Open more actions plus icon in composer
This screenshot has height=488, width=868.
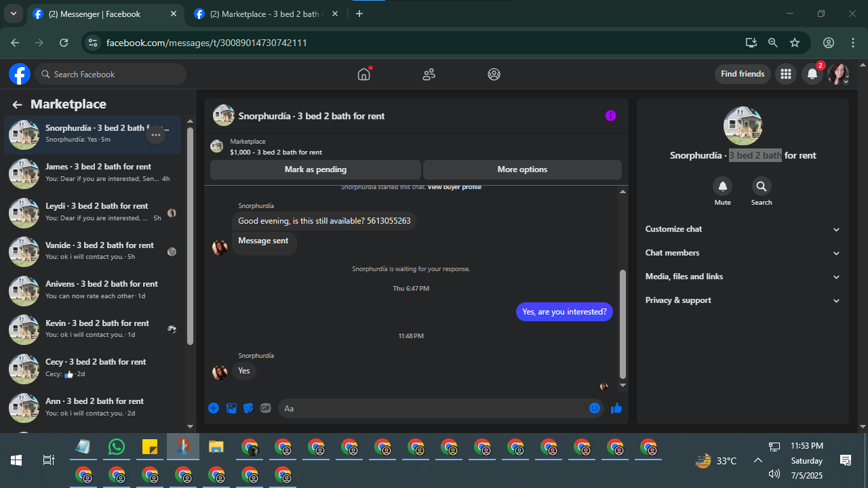(x=214, y=408)
